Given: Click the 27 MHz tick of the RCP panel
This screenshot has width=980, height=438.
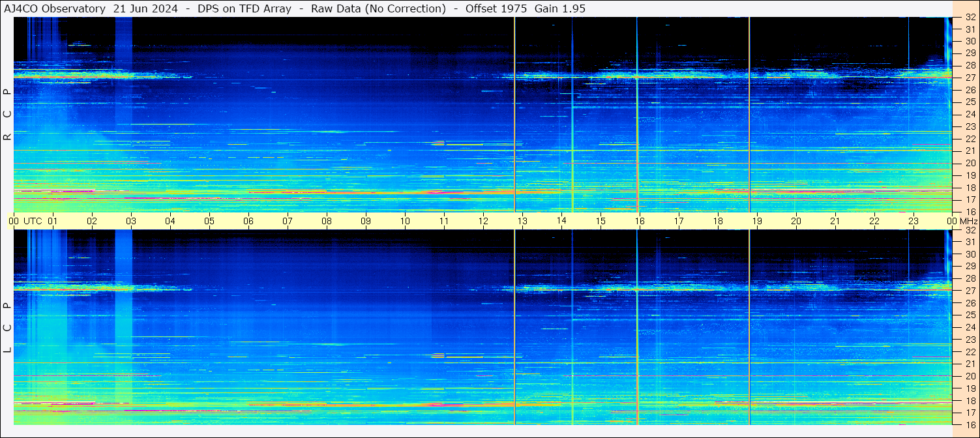Looking at the screenshot, I should [x=970, y=78].
